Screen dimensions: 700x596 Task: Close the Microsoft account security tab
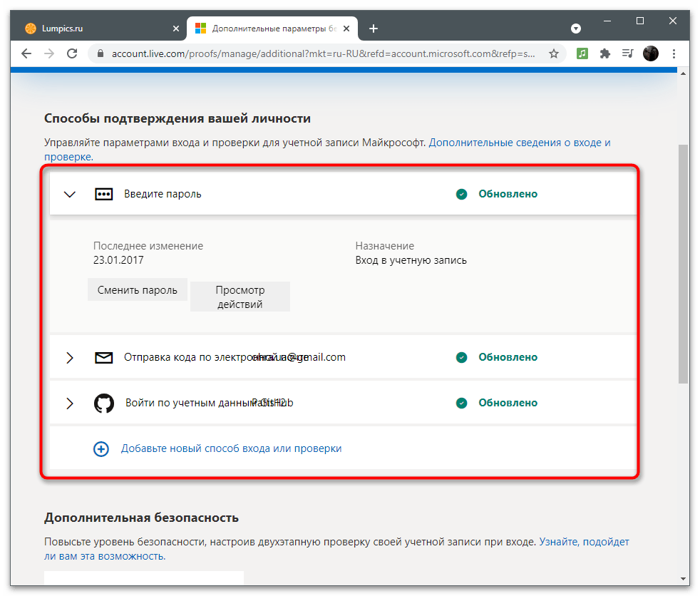tap(346, 29)
